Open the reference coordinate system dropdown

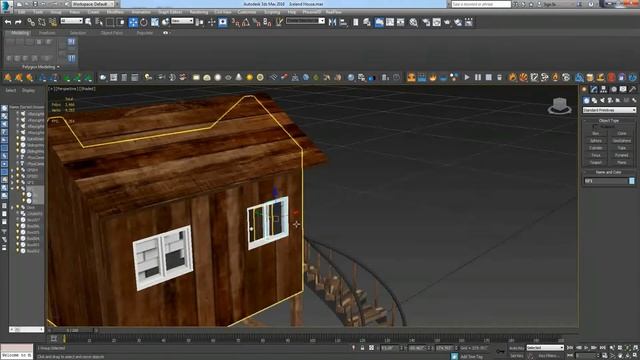pos(182,21)
